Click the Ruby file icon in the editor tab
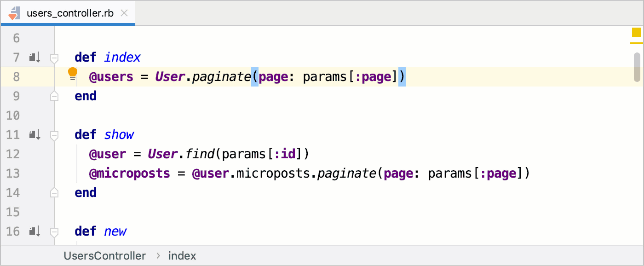Viewport: 644px width, 266px height. (x=14, y=12)
